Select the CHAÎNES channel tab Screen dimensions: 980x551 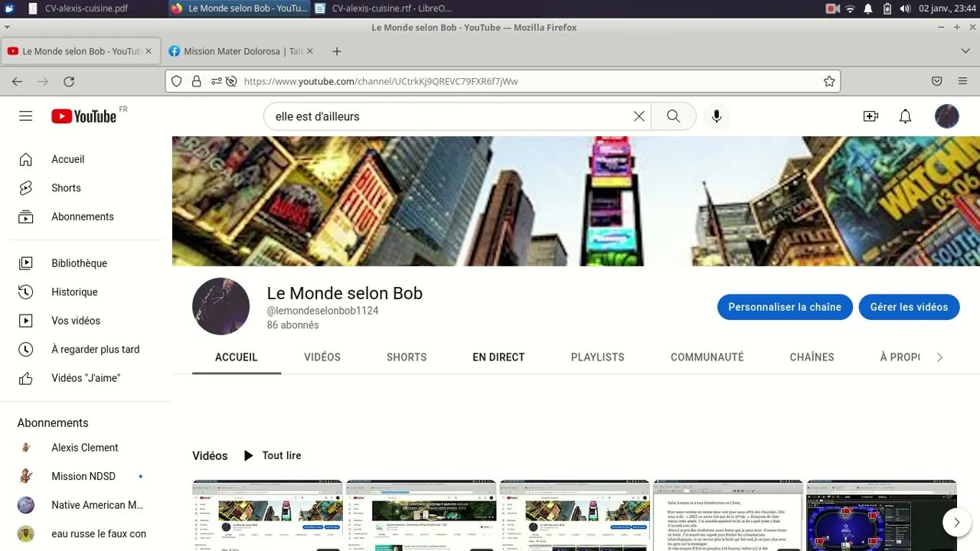[812, 357]
